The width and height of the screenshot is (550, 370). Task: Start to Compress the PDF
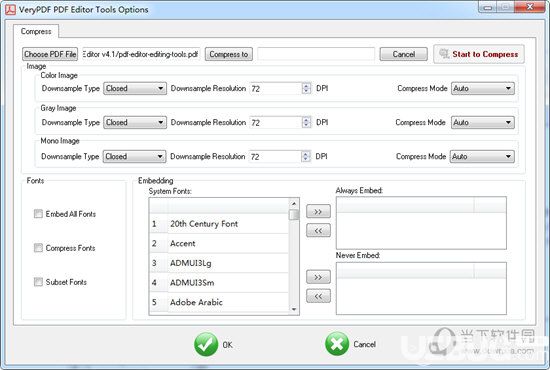point(479,54)
